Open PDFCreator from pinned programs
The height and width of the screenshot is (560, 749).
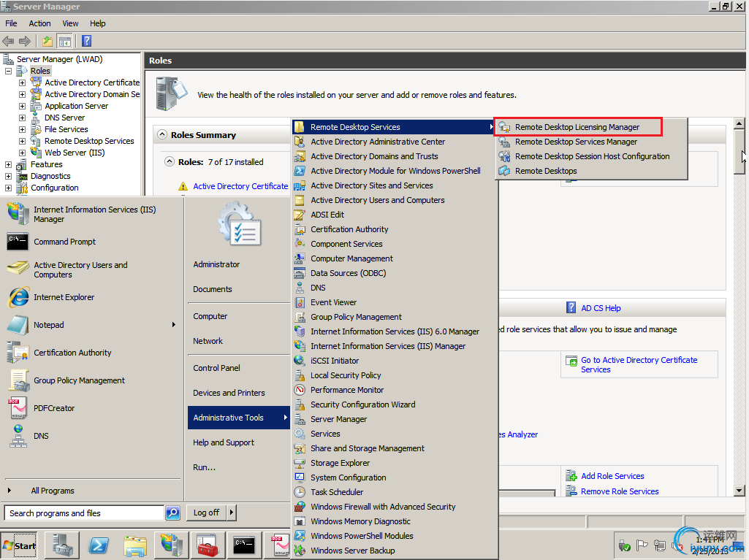[54, 408]
